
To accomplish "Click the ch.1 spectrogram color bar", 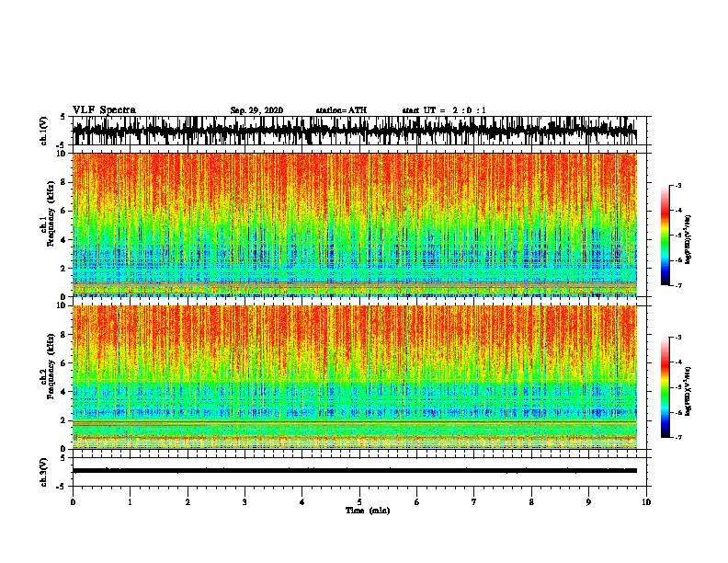I will pyautogui.click(x=665, y=236).
